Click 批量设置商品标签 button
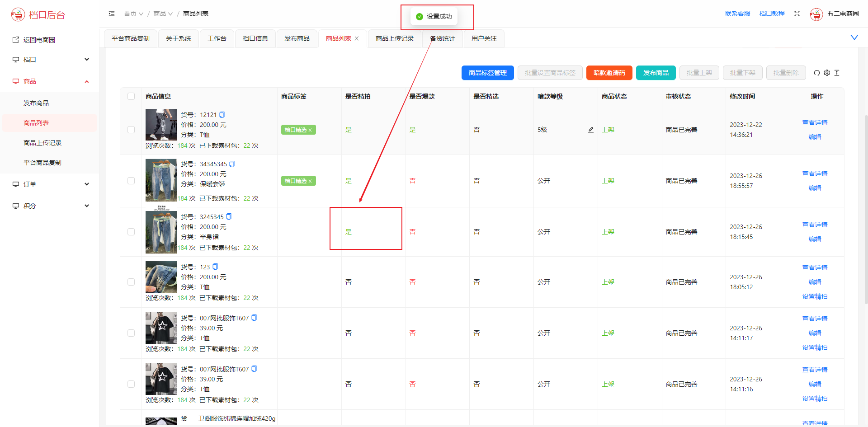The width and height of the screenshot is (868, 427). tap(550, 73)
